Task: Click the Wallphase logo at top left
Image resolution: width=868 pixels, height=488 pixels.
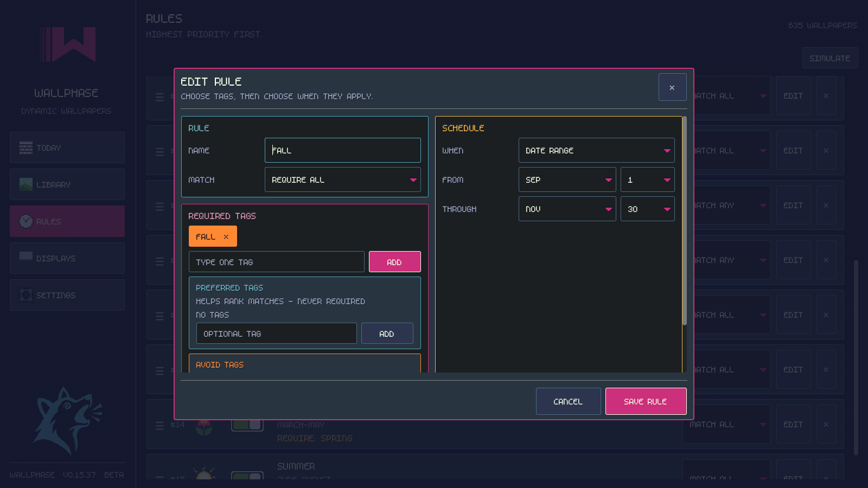Action: coord(68,44)
